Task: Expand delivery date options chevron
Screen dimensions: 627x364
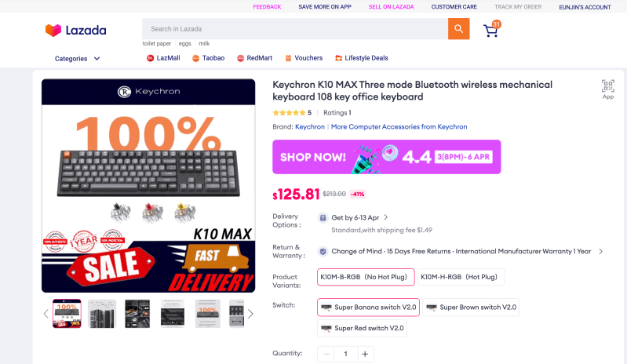Action: 385,217
